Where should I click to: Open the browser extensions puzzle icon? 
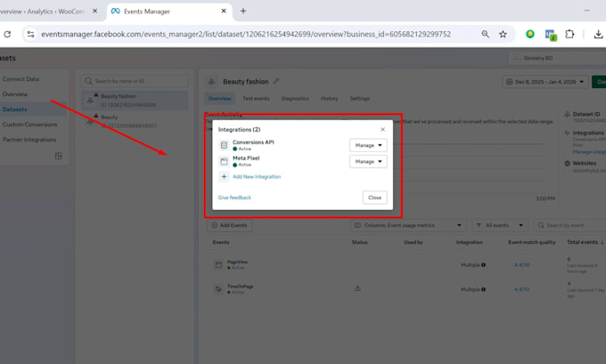pyautogui.click(x=569, y=35)
